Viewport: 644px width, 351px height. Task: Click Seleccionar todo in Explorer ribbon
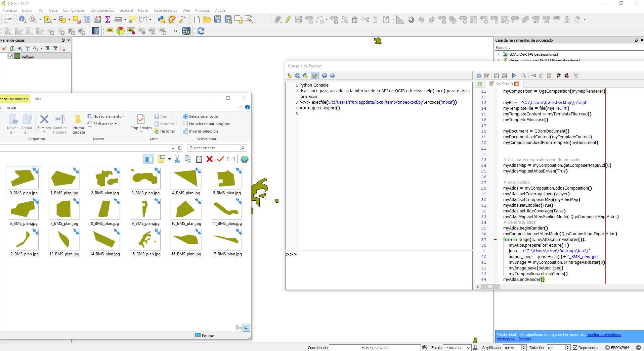pyautogui.click(x=201, y=116)
